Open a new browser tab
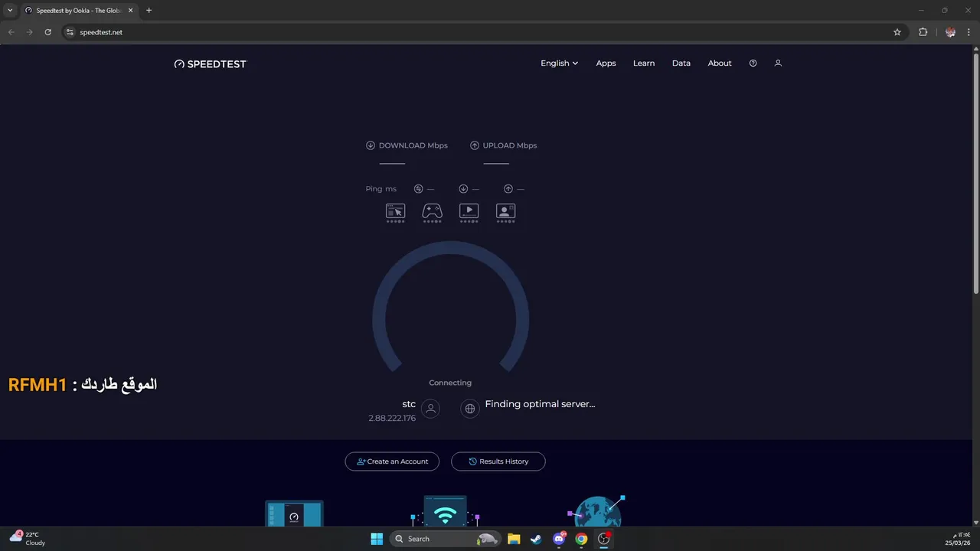The image size is (980, 551). pyautogui.click(x=149, y=11)
